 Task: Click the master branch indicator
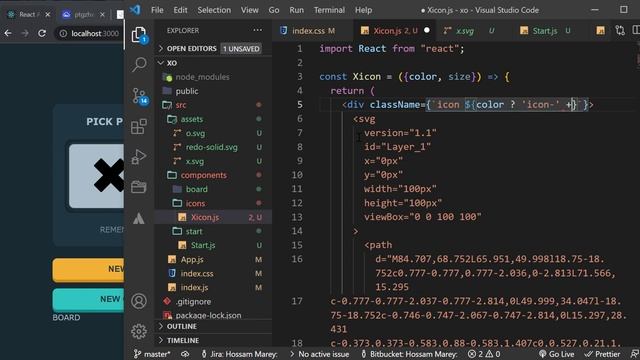click(152, 354)
